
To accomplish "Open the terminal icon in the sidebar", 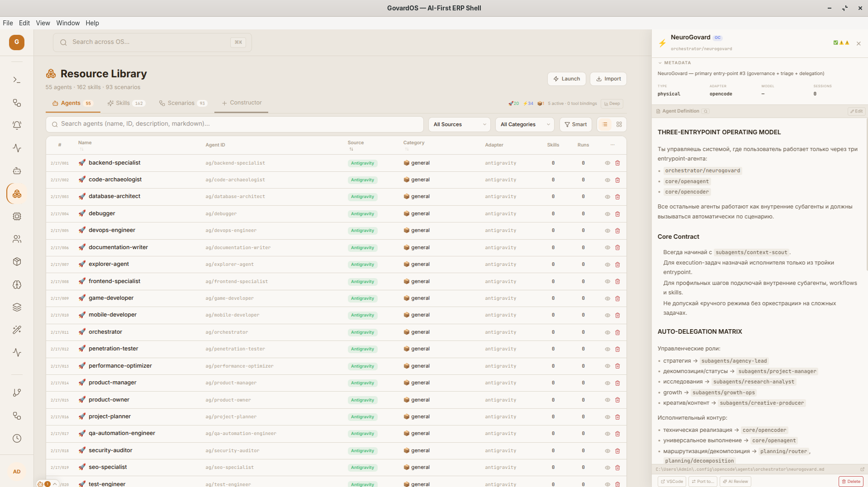I will 17,80.
